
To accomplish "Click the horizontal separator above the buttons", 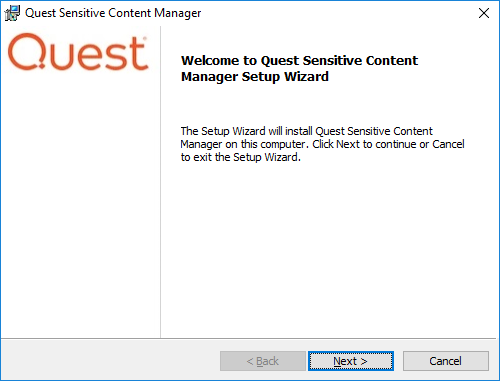I will pyautogui.click(x=248, y=339).
